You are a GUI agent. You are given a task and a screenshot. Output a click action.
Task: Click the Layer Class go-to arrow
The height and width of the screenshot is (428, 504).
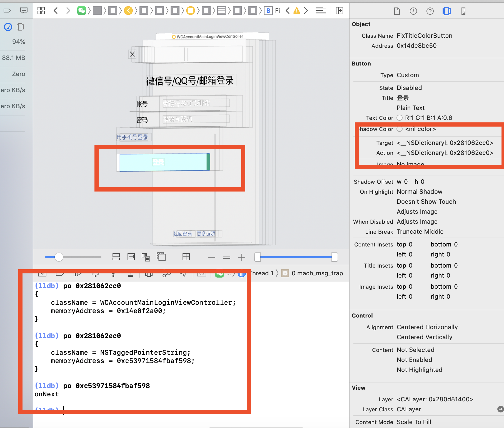[500, 409]
